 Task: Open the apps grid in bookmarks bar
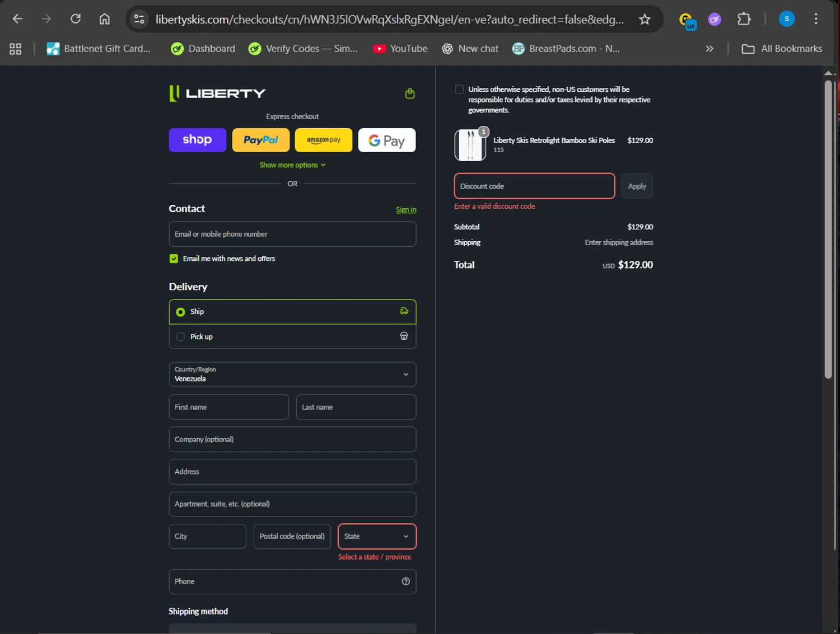tap(16, 49)
